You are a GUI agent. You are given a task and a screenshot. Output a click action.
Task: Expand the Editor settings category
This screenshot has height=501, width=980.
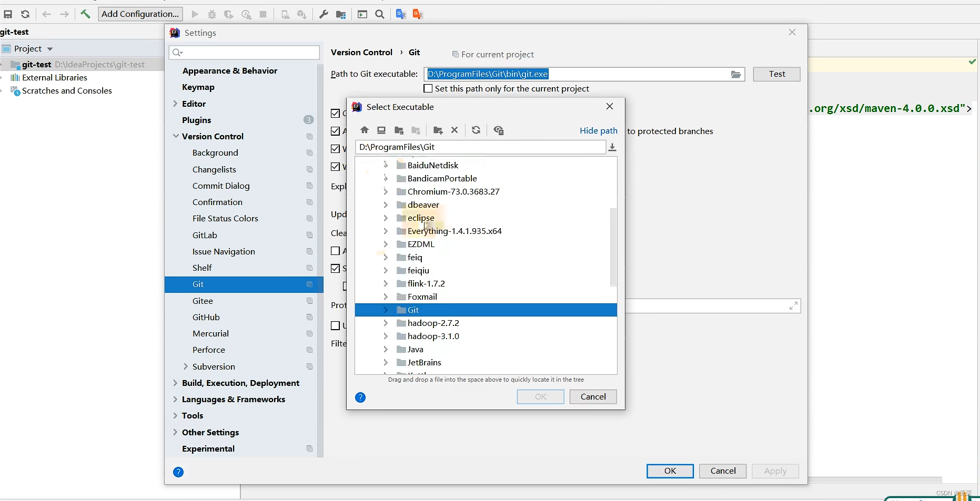(x=175, y=104)
